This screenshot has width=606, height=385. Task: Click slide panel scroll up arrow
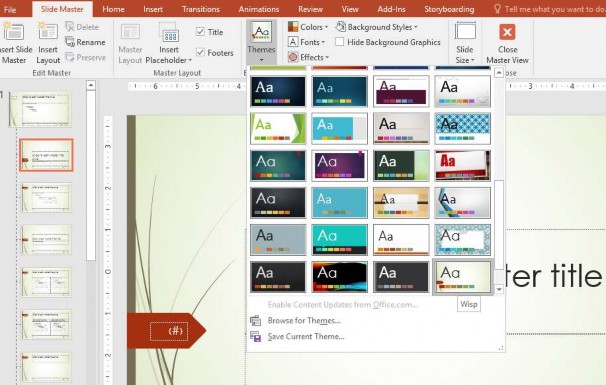pyautogui.click(x=91, y=85)
